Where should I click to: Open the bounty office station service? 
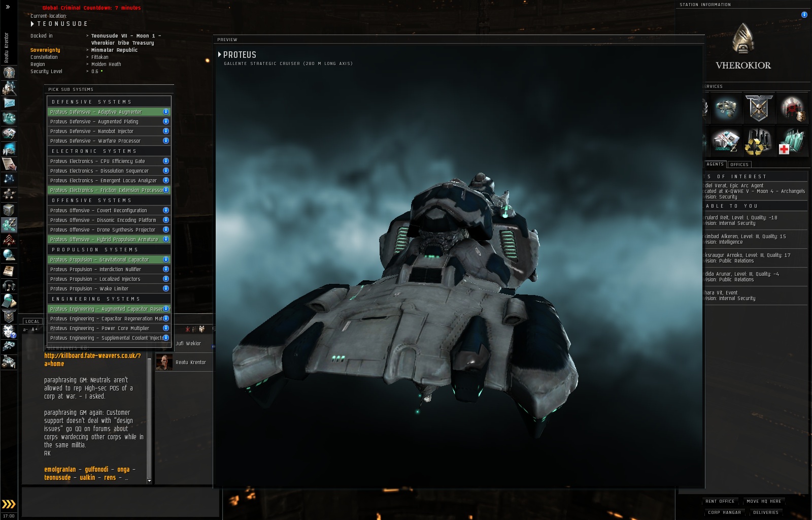[x=793, y=109]
